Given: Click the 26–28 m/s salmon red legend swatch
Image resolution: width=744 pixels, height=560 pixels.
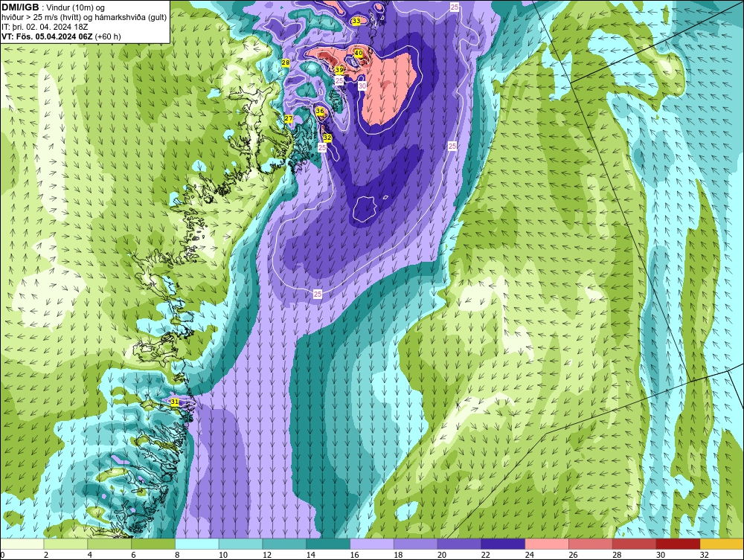Looking at the screenshot, I should click(591, 544).
